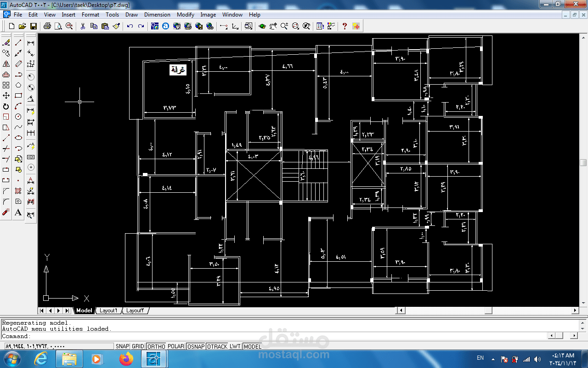
Task: Click the command window scroll-up arrow
Action: pos(583,323)
